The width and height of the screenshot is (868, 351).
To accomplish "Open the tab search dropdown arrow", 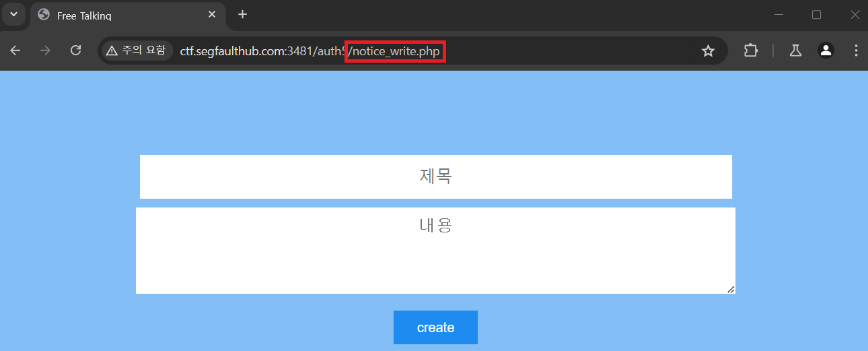I will click(x=14, y=14).
